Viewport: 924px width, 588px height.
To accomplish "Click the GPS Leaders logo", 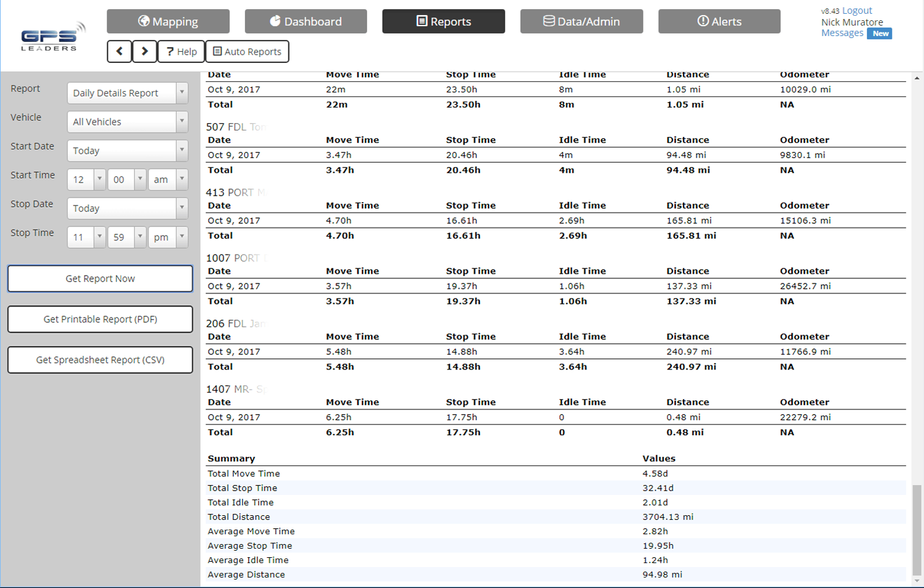I will click(x=53, y=36).
